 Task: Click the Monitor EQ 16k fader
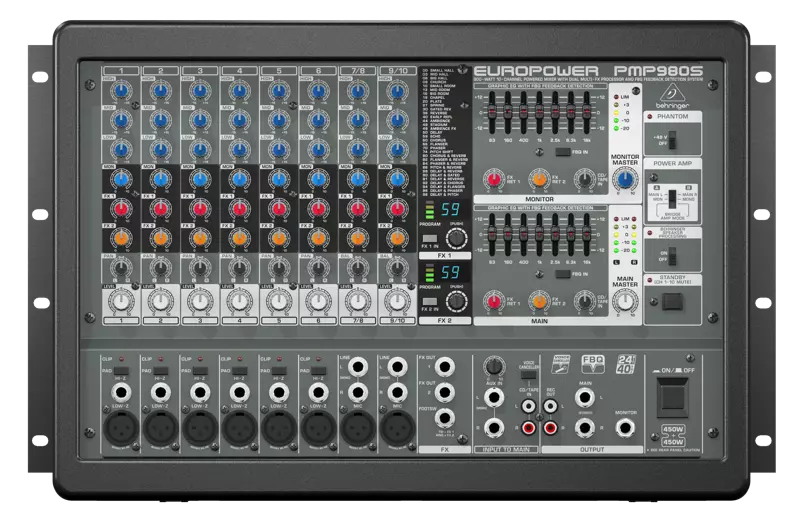[x=587, y=112]
